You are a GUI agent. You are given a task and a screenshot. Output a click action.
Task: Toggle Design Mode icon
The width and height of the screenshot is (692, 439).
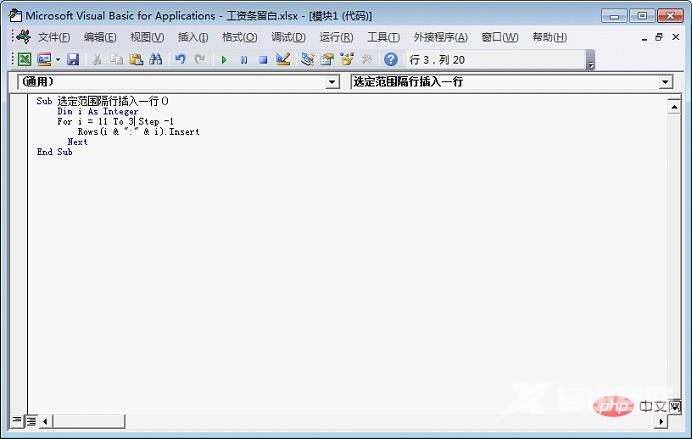[283, 60]
